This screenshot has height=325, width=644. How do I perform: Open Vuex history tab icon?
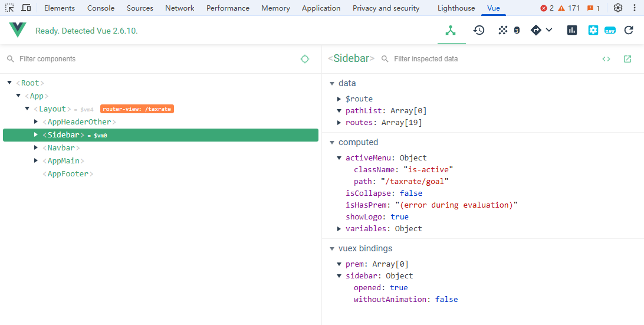pos(479,30)
